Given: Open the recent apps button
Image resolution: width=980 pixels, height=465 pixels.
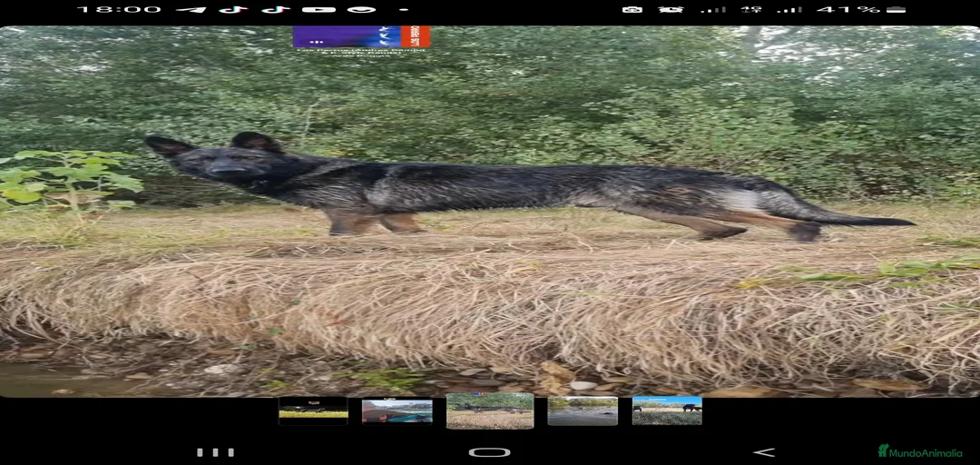Looking at the screenshot, I should (215, 451).
